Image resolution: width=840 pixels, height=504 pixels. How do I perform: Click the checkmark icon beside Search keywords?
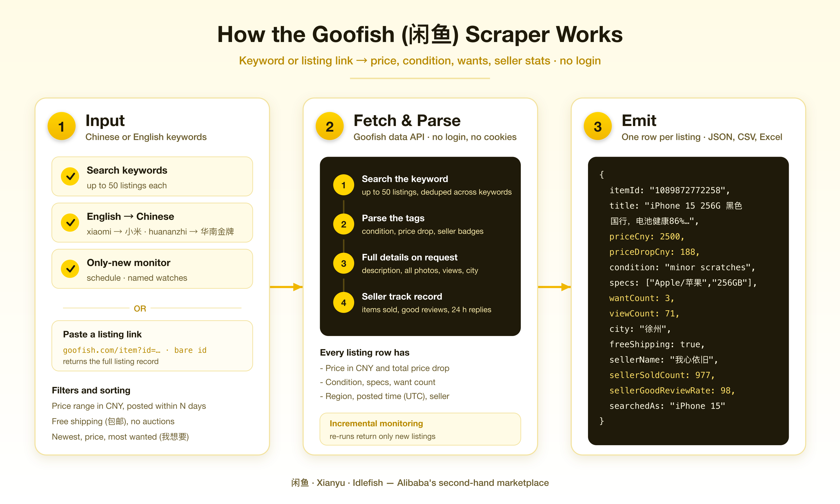click(x=70, y=176)
